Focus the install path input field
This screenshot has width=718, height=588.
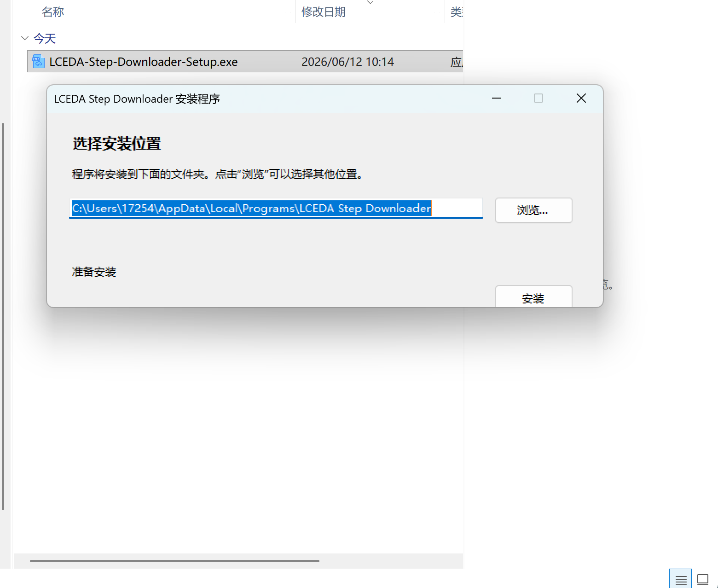276,209
